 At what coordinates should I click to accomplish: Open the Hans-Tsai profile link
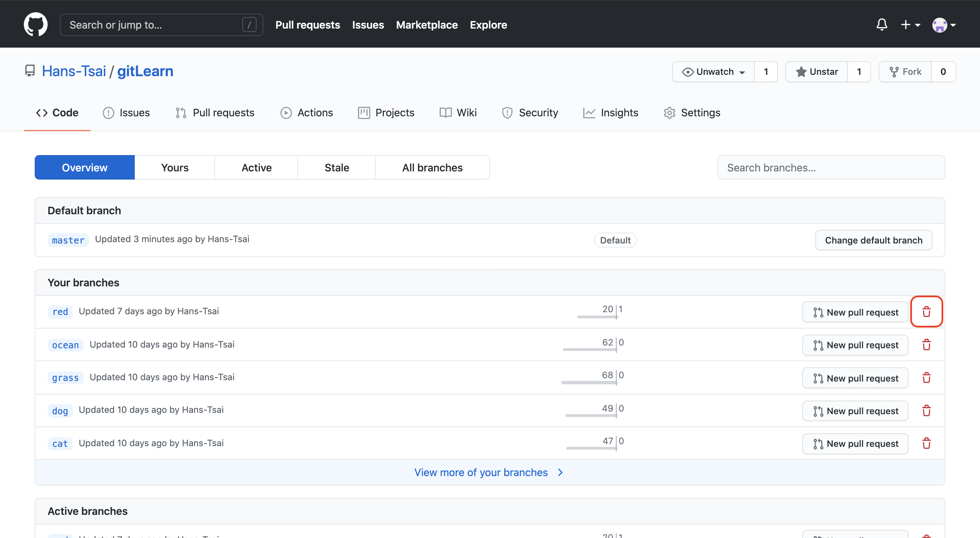point(74,71)
